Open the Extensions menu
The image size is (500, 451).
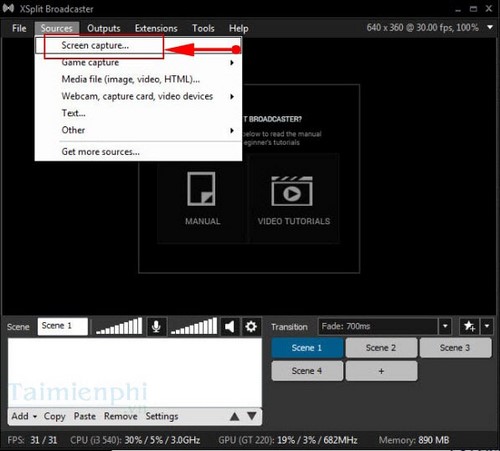pyautogui.click(x=156, y=28)
